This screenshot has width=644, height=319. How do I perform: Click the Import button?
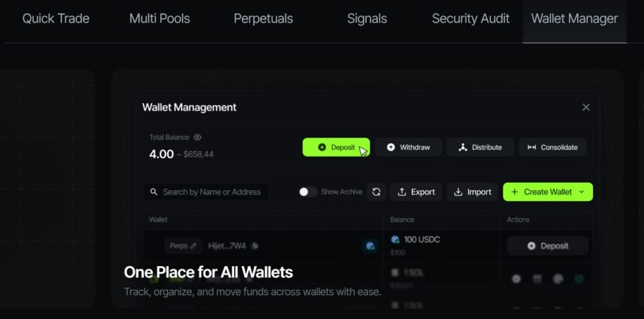tap(473, 192)
